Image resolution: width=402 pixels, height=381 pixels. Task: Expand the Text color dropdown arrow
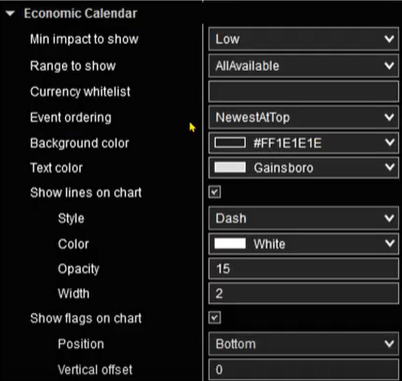click(x=389, y=167)
